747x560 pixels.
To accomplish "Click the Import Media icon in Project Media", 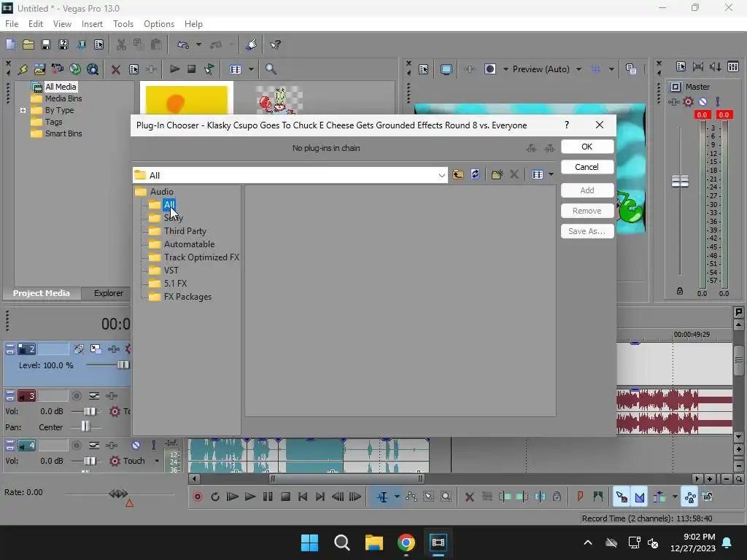I will pos(39,69).
